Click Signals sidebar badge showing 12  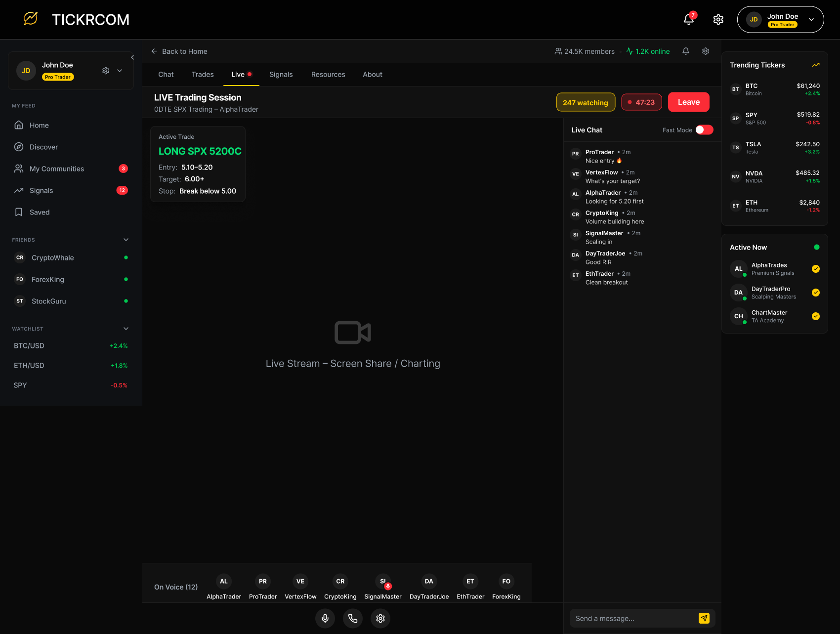pyautogui.click(x=122, y=190)
